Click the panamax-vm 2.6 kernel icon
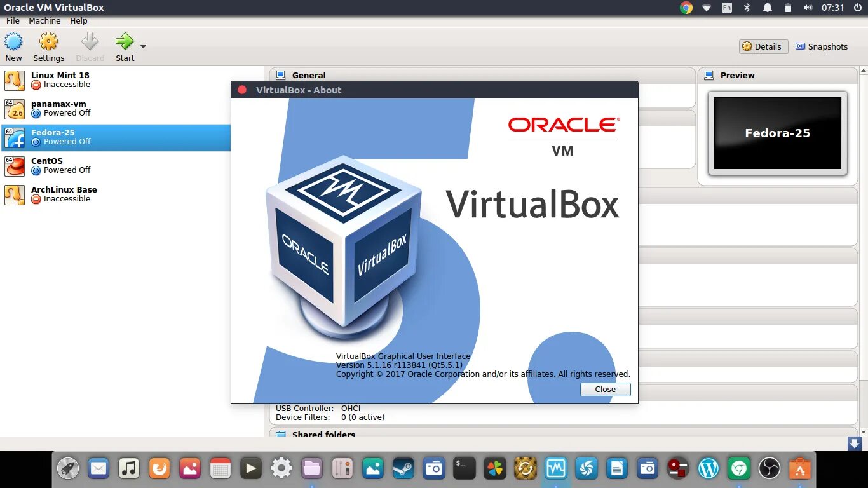This screenshot has height=488, width=868. (x=15, y=109)
